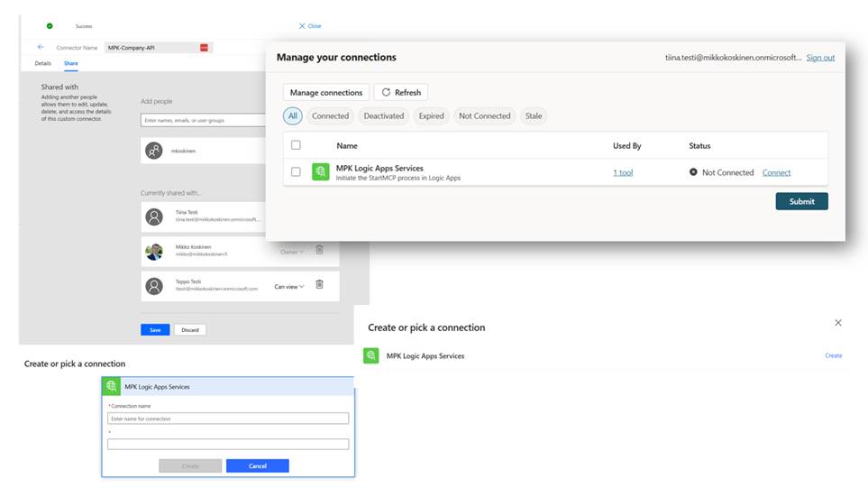Click the red icon in connector name field
The image size is (868, 488).
coord(204,48)
